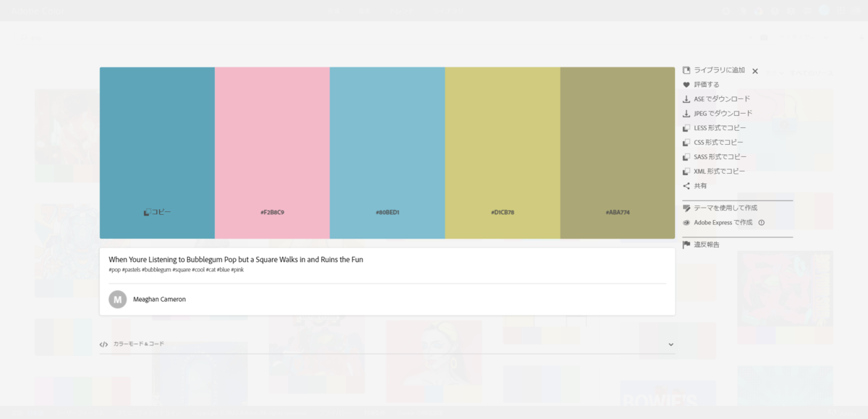Copy theme in LESS format

tap(714, 128)
